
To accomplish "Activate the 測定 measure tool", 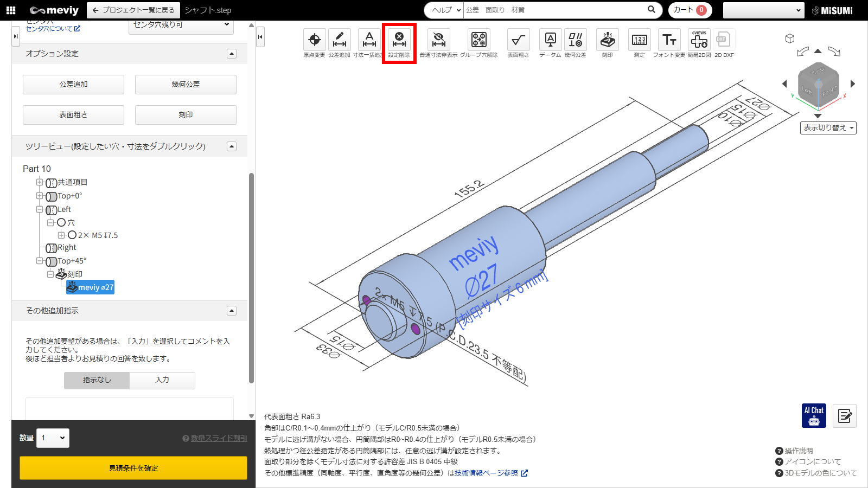I will pyautogui.click(x=639, y=40).
